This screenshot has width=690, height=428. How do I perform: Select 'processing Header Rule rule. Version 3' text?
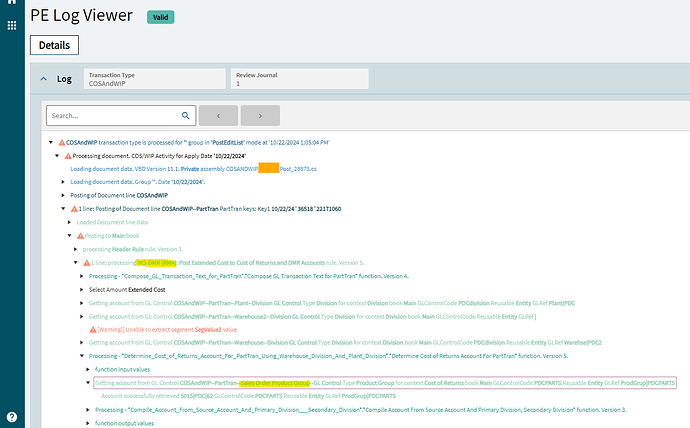click(133, 249)
